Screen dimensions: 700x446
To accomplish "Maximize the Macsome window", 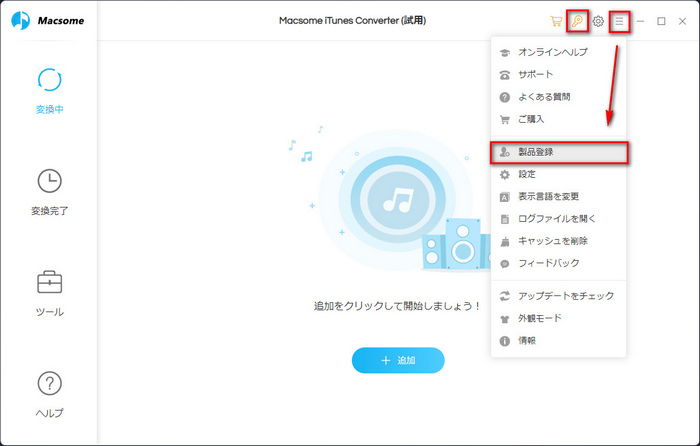I will pyautogui.click(x=661, y=21).
